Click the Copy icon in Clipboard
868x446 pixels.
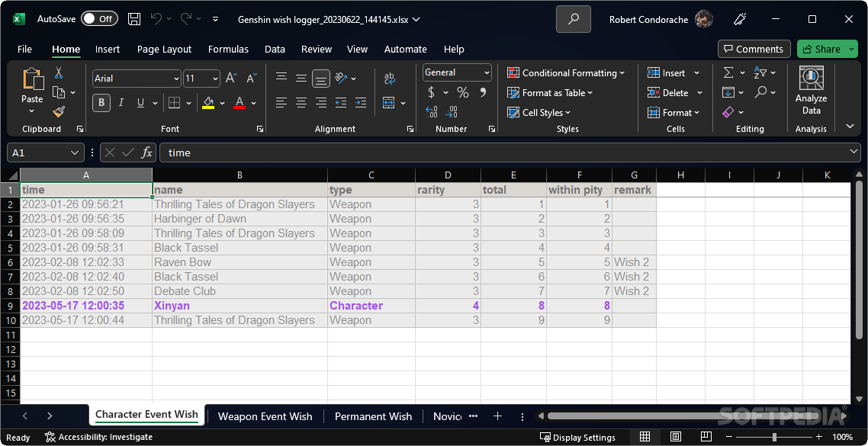[59, 92]
